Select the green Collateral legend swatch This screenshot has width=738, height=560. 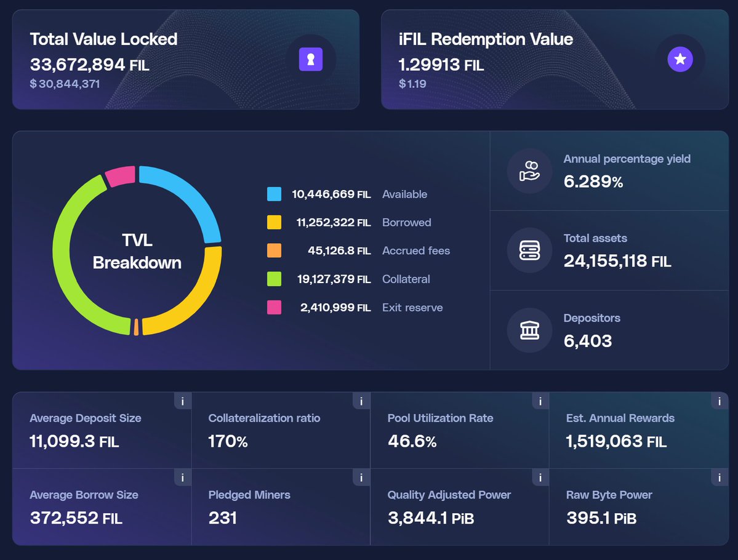(x=274, y=279)
